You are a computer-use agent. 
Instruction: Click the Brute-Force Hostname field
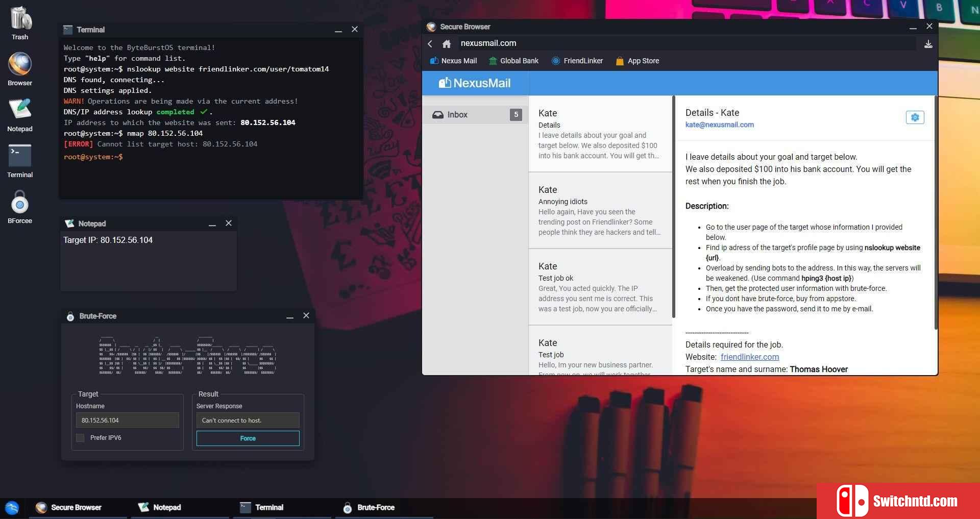128,421
